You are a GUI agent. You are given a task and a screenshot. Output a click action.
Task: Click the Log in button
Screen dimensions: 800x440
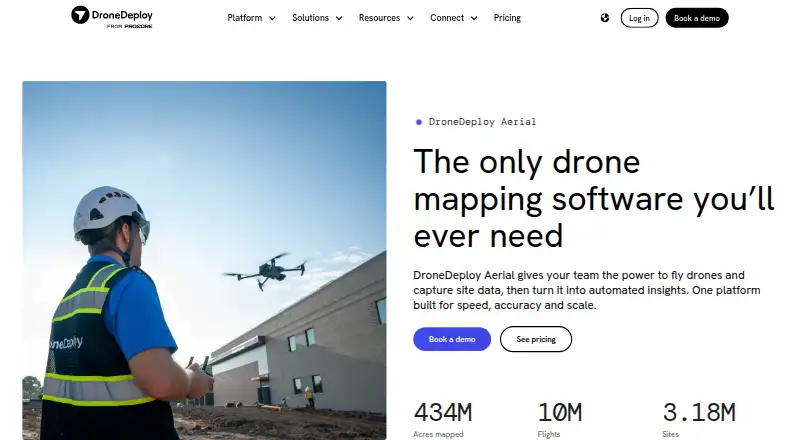pos(639,18)
